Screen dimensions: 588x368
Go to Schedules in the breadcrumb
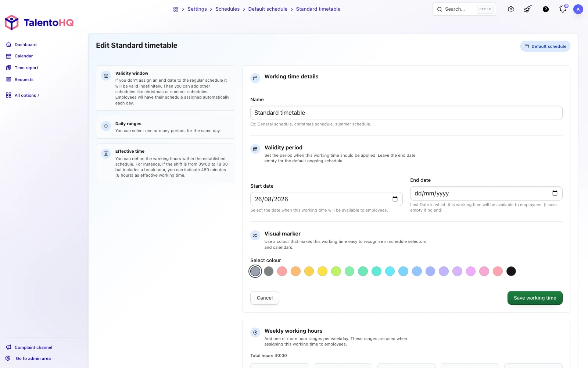tap(227, 9)
